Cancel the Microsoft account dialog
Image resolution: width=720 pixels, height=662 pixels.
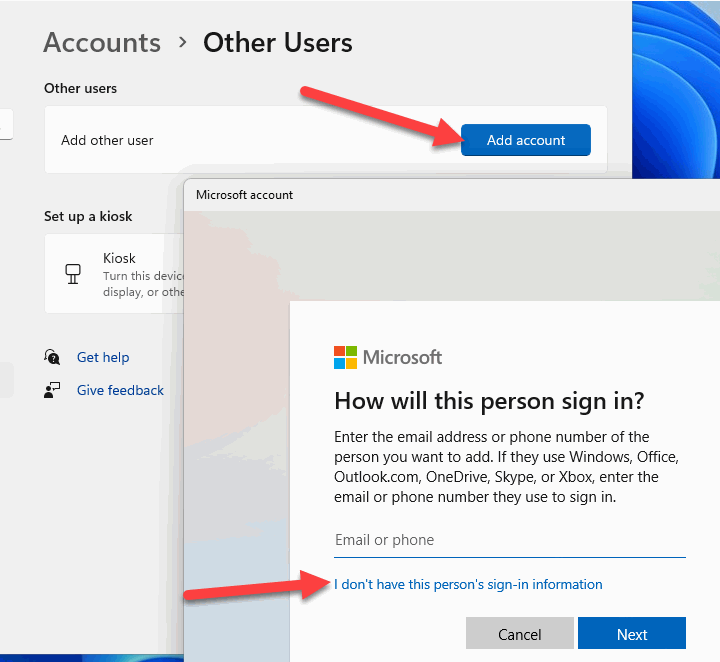[x=520, y=634]
